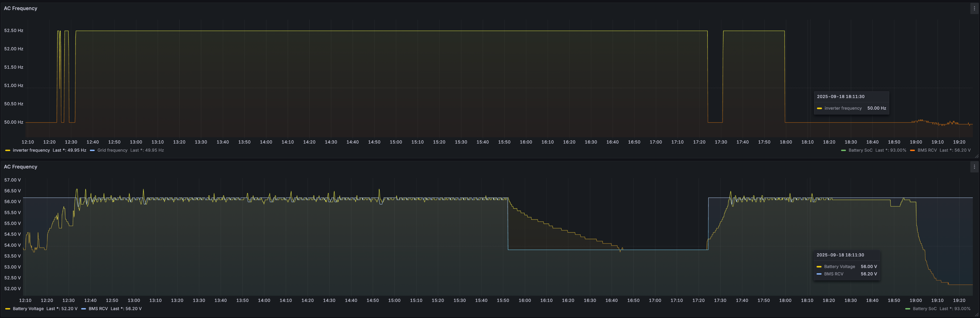Click the blue BMS RCV marker in the voltage panel
Screen dimensions: 980x318
point(84,309)
